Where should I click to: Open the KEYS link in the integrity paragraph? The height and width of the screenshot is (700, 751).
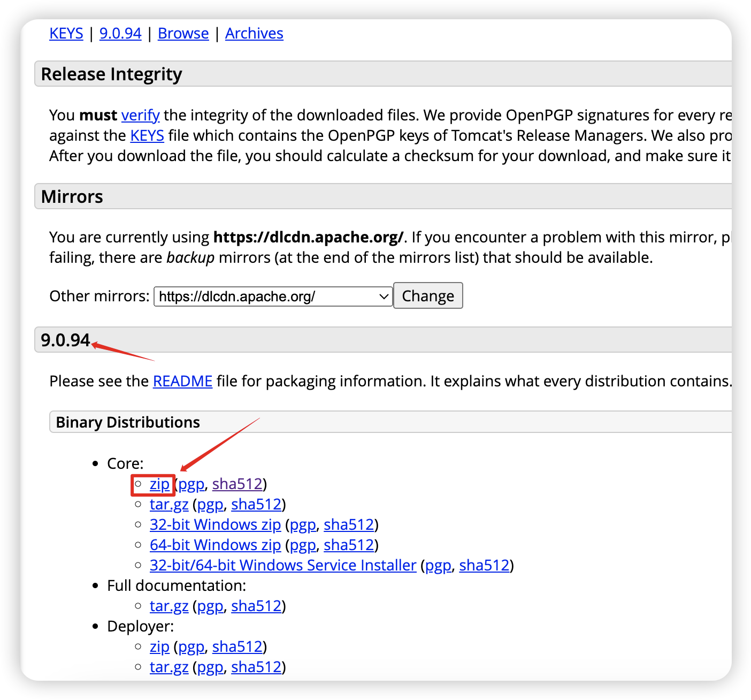[x=147, y=135]
